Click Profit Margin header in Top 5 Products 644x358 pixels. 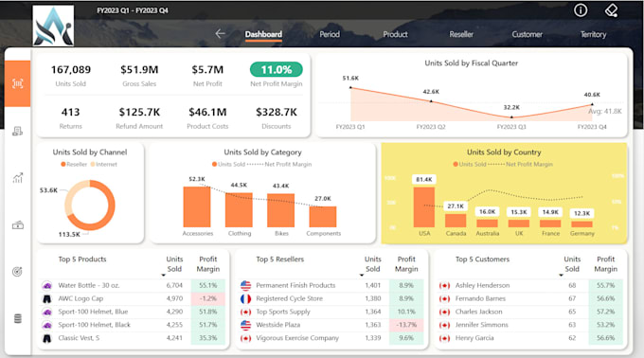tap(207, 264)
